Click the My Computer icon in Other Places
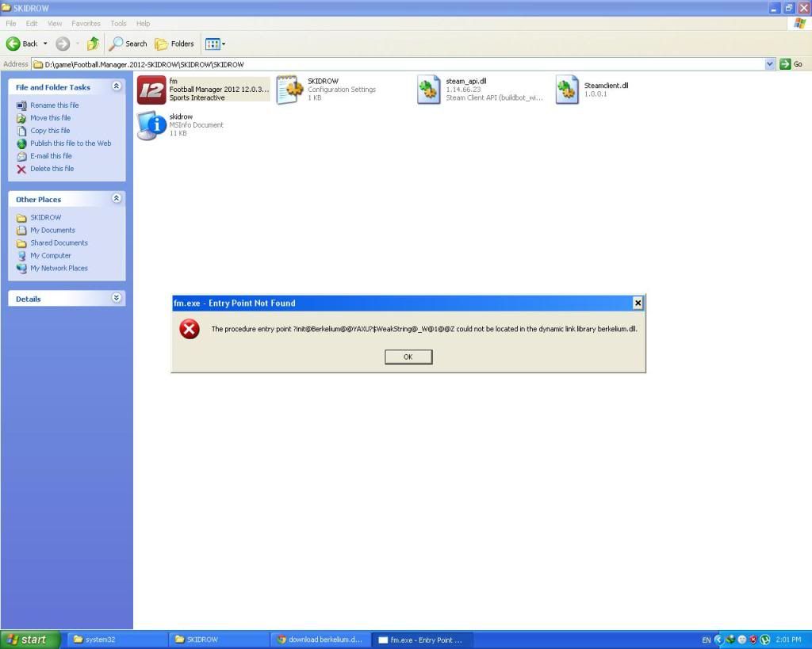 click(x=21, y=256)
